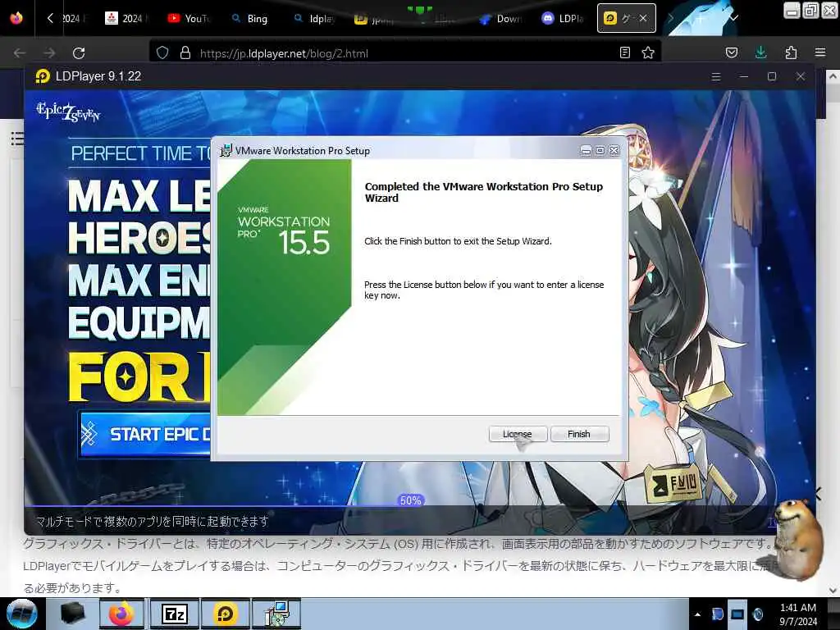Open Firefox application menu hamburger icon
This screenshot has width=840, height=630.
[x=819, y=52]
